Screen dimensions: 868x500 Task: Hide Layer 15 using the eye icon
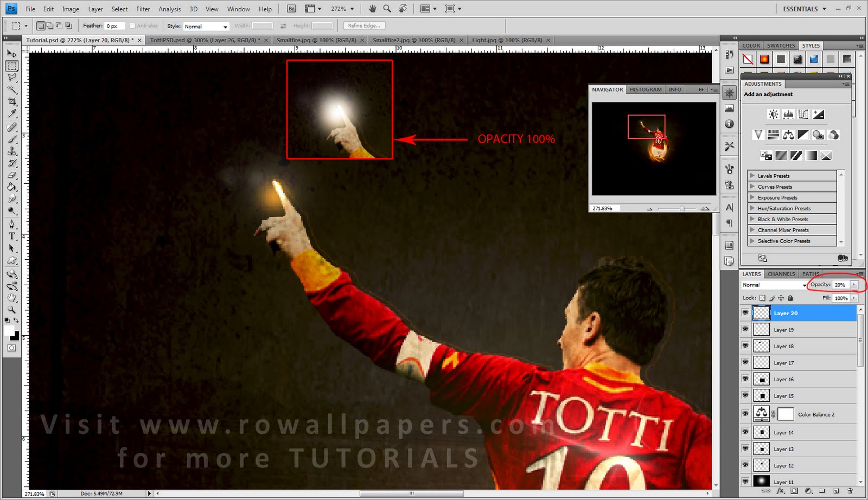[x=745, y=395]
